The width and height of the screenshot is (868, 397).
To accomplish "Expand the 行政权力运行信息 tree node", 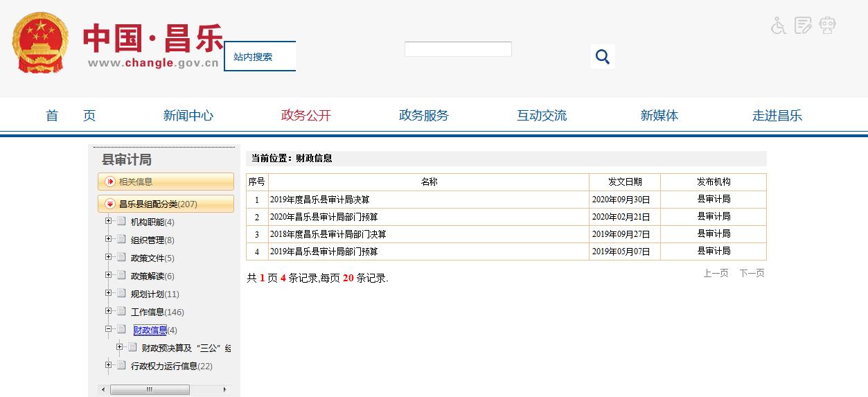I will coord(108,365).
